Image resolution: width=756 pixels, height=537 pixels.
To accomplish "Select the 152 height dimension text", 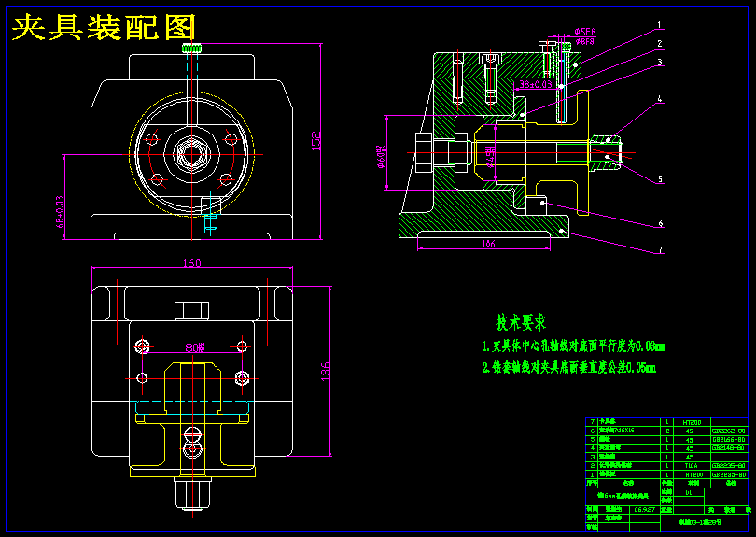I will [x=316, y=141].
